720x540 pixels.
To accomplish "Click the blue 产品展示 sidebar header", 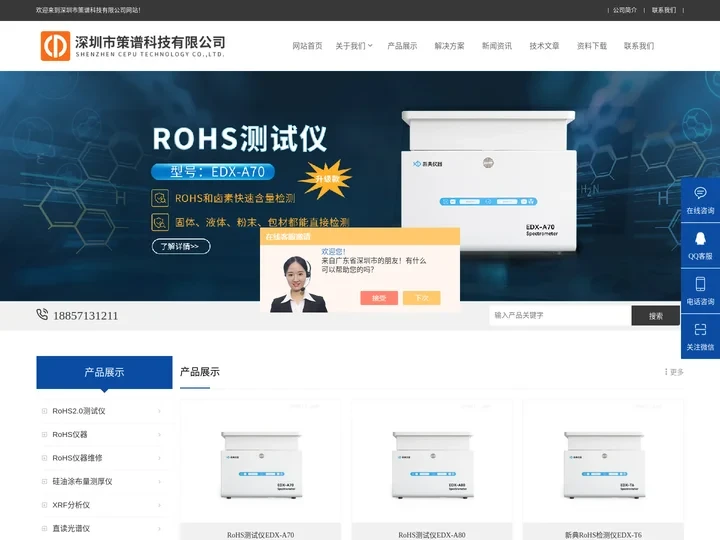I will tap(104, 372).
